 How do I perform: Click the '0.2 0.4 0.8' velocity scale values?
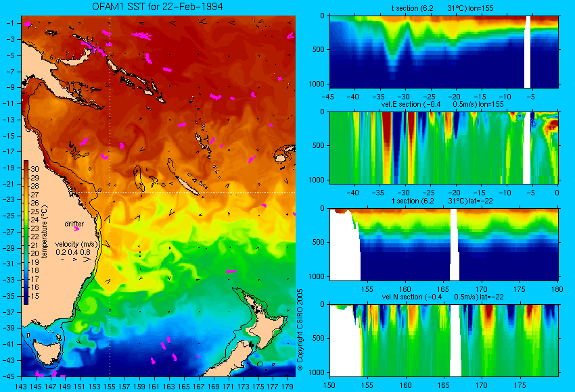73,252
